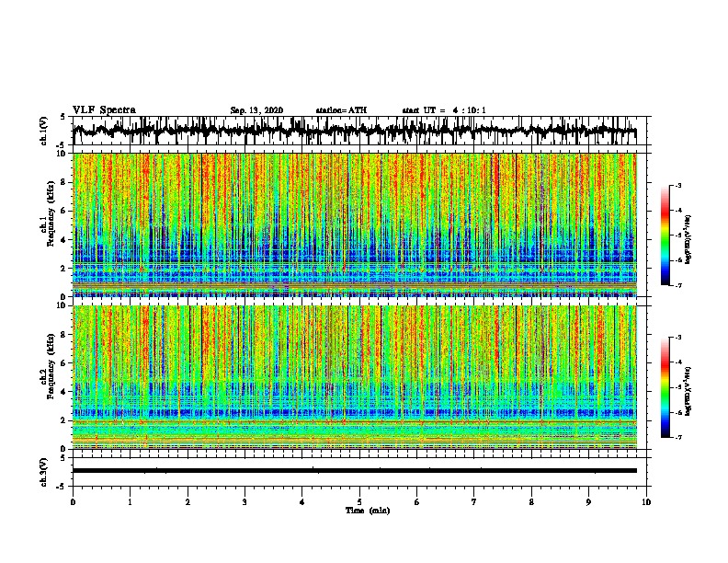Select the "start UT = 4:10:1" text
Screen dimensions: 728x563
444,110
